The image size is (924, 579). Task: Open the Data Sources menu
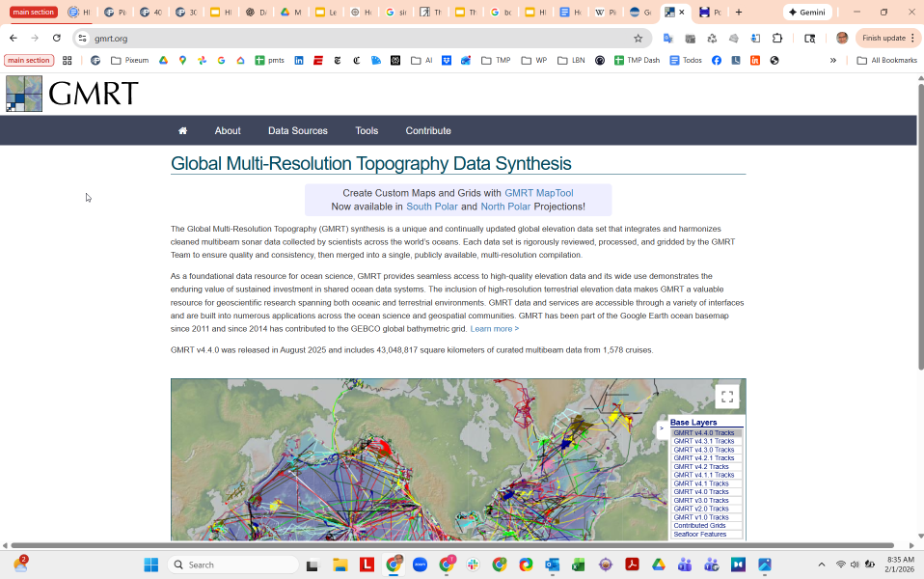[297, 131]
